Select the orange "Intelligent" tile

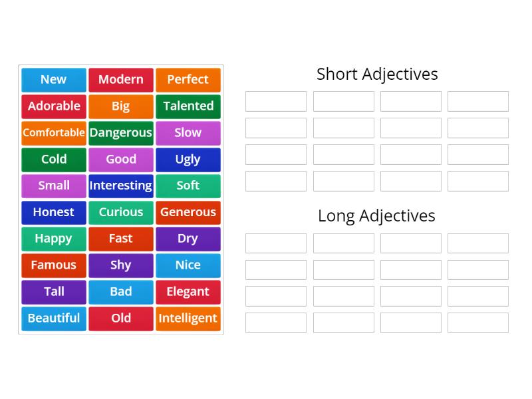188,319
